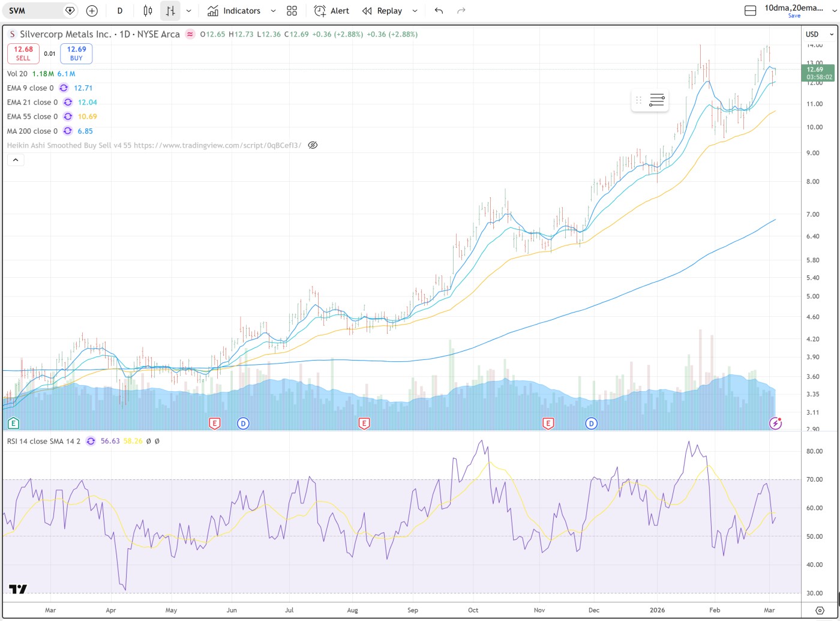Viewport: 840px width, 621px height.
Task: Click the Save link under layout name
Action: (x=794, y=16)
